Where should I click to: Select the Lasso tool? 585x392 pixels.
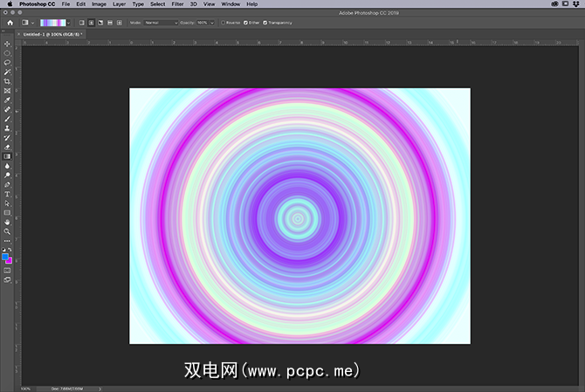[x=7, y=62]
